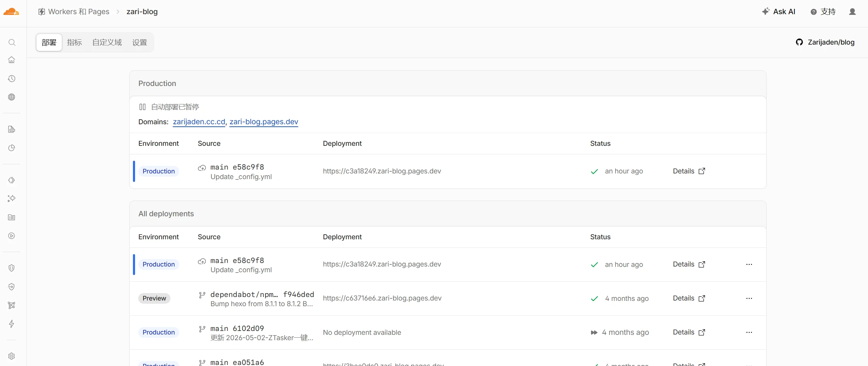This screenshot has height=366, width=868.
Task: Open the list logs icon in sidebar
Action: click(x=12, y=217)
